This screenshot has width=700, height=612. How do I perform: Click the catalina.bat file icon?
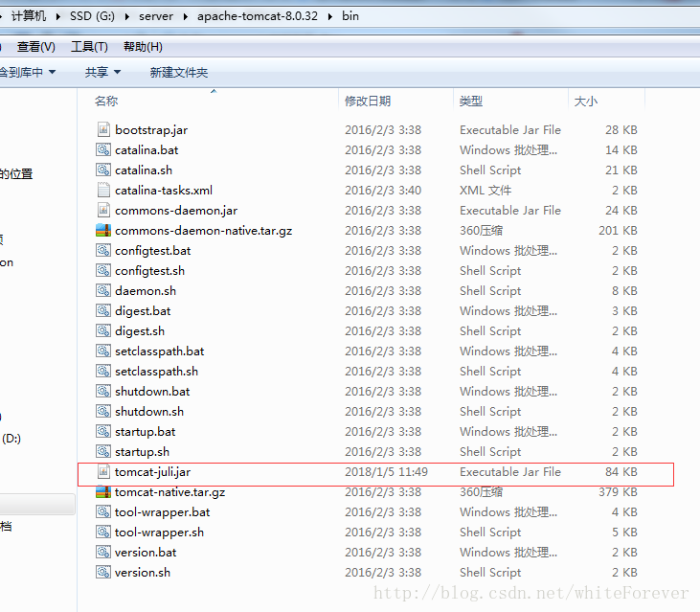tap(103, 149)
